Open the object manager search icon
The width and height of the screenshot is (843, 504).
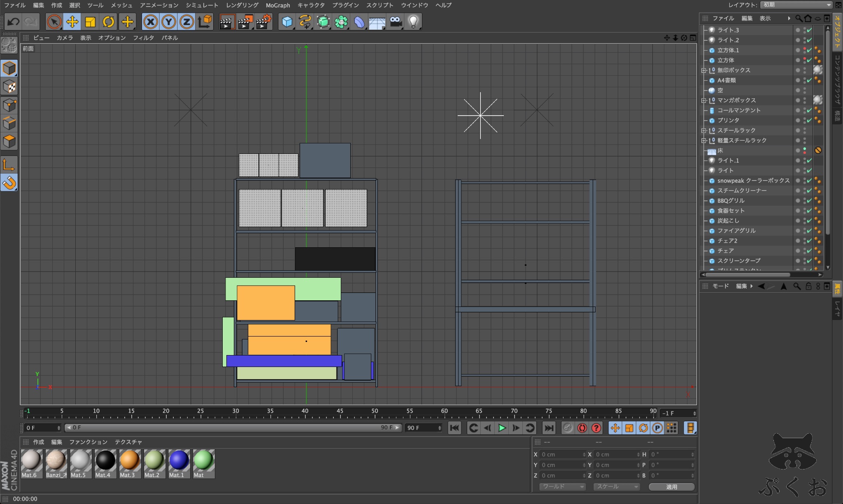pyautogui.click(x=798, y=19)
